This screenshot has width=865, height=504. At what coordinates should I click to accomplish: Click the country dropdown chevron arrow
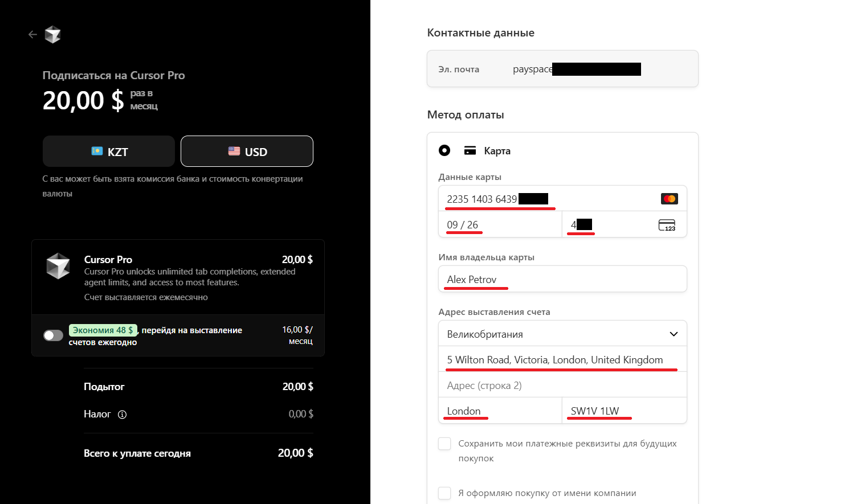pyautogui.click(x=674, y=334)
